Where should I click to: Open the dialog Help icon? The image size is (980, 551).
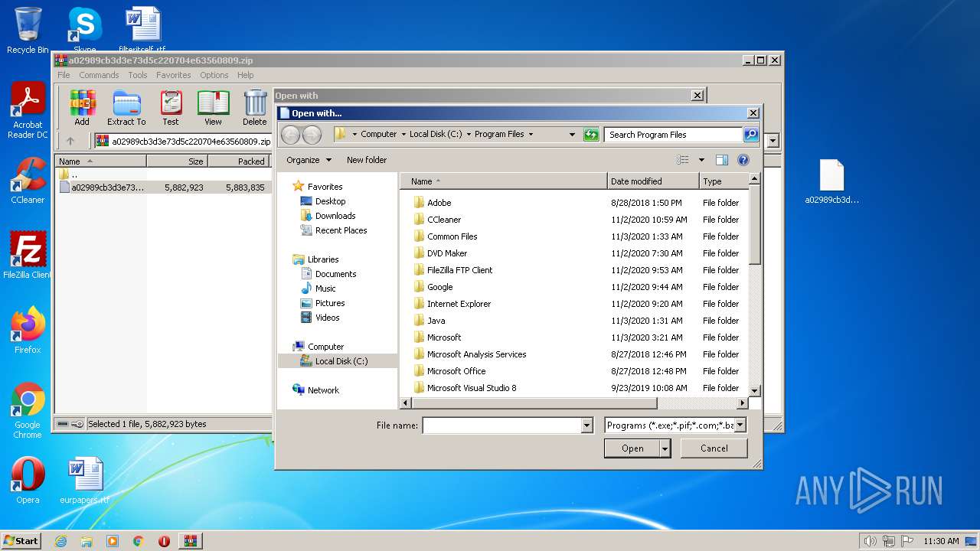click(743, 160)
